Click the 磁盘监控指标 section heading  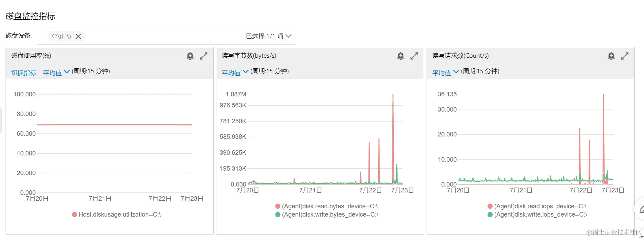point(30,16)
